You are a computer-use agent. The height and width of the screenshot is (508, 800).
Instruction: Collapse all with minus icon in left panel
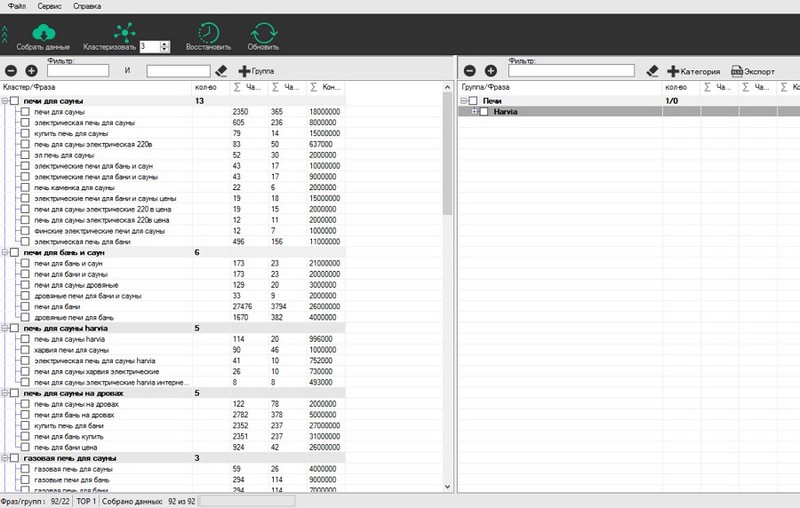click(11, 71)
